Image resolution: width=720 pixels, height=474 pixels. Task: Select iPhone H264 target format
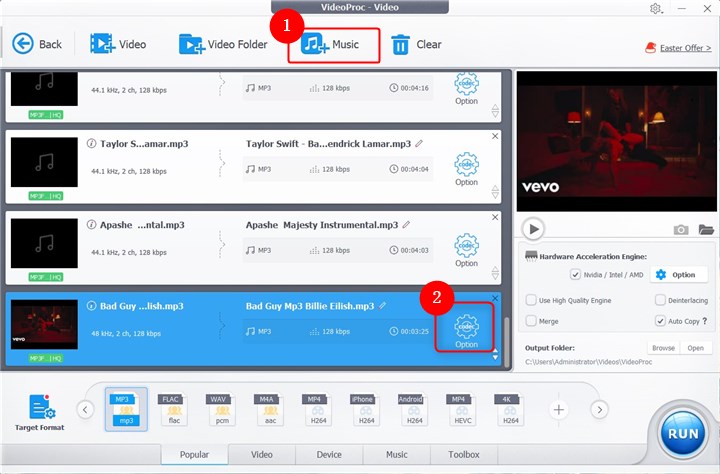366,409
